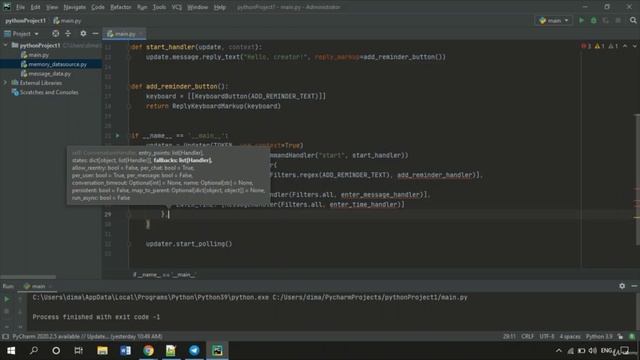
Task: Open the Edit menu
Action: click(x=35, y=7)
